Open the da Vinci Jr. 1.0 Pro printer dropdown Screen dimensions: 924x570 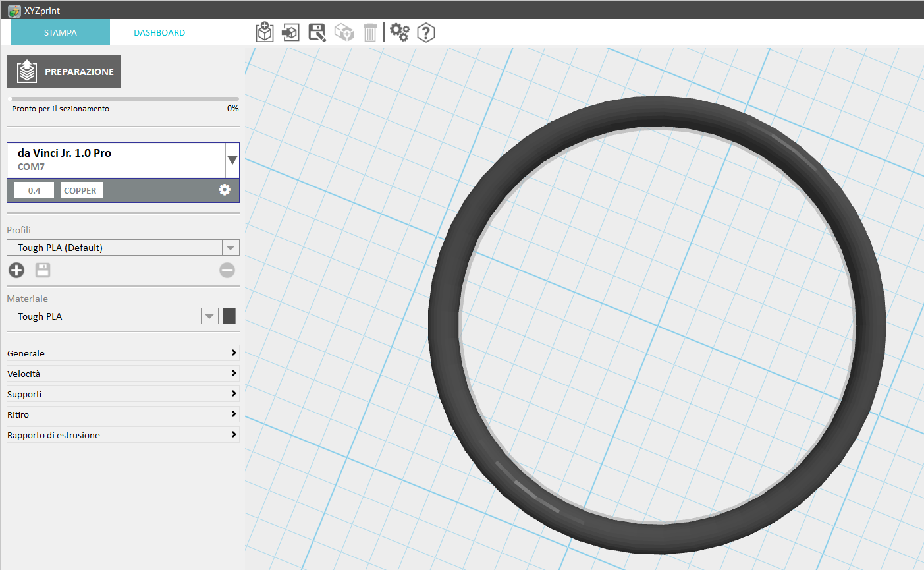click(232, 160)
